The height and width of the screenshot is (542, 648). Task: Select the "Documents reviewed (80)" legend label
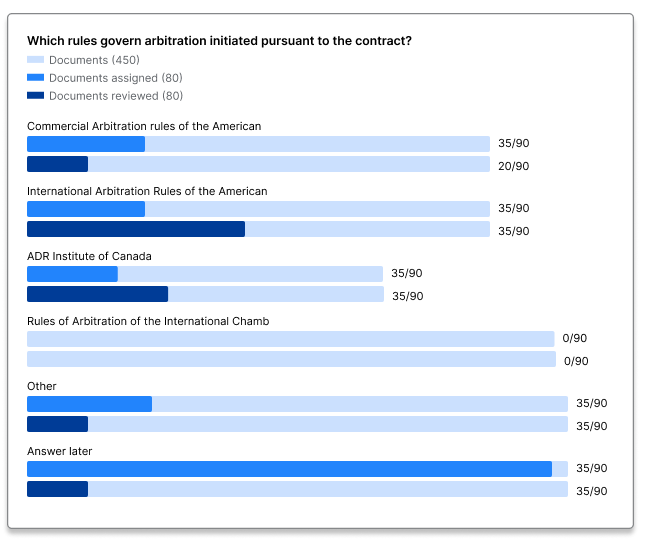click(x=115, y=96)
